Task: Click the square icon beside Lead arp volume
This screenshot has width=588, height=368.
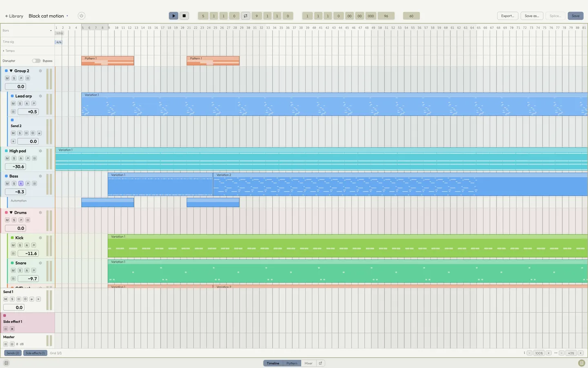Action: click(13, 112)
